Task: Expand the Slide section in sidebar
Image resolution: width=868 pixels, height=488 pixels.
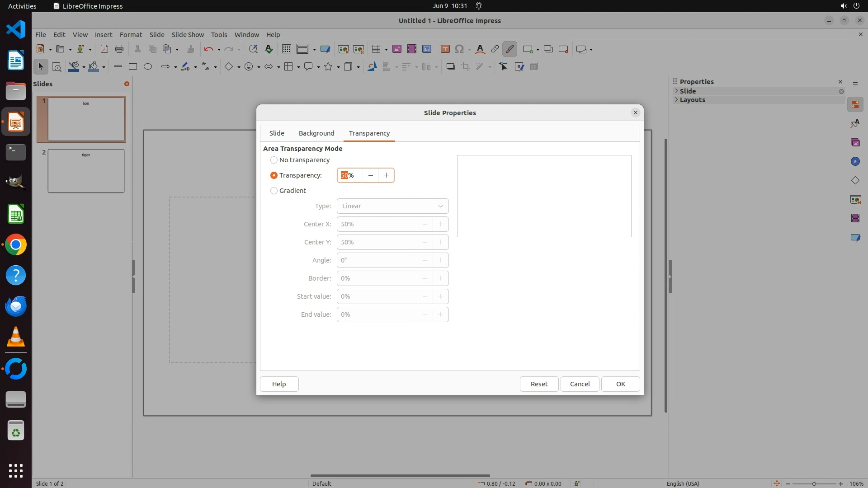Action: coord(688,91)
